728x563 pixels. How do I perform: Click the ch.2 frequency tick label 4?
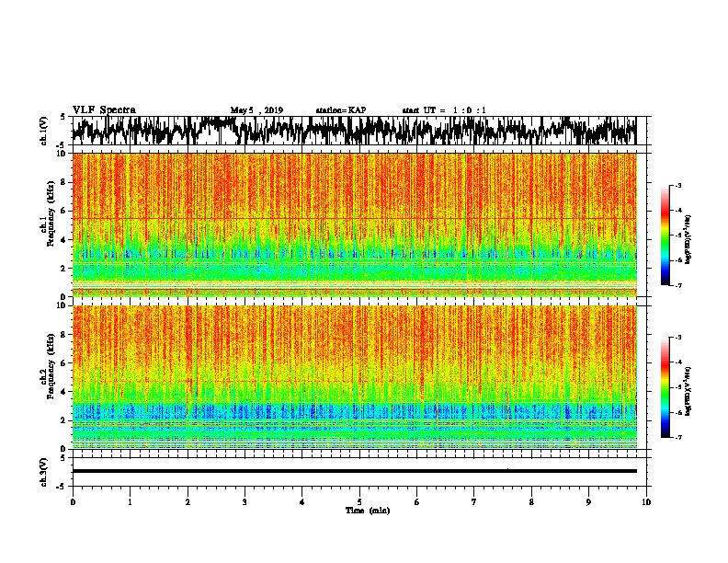63,392
